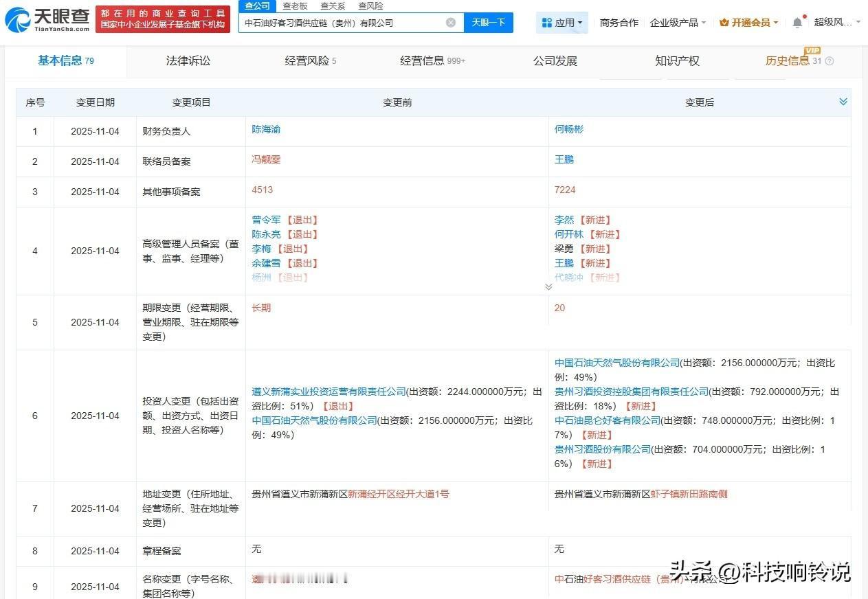The image size is (868, 599).
Task: Click the VIP badge on 历史信息 tab
Action: (x=811, y=49)
